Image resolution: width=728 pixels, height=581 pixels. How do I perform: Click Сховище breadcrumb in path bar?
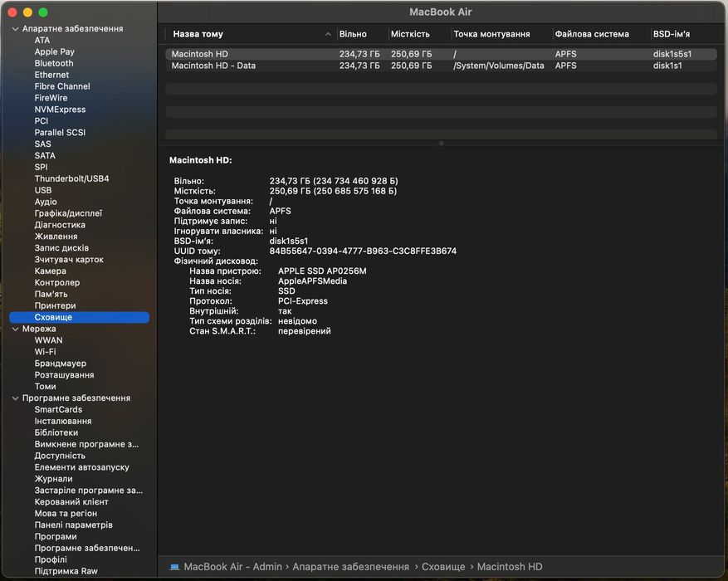[443, 567]
